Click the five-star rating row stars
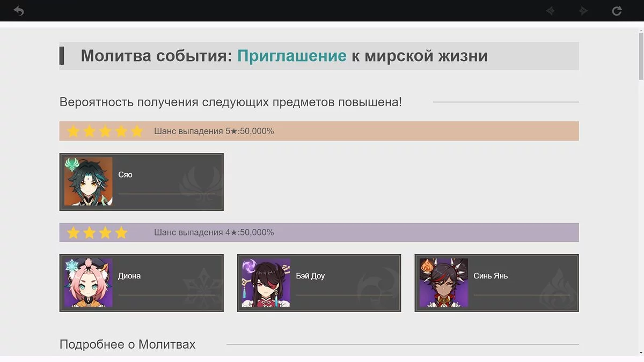This screenshot has width=644, height=362. [105, 131]
